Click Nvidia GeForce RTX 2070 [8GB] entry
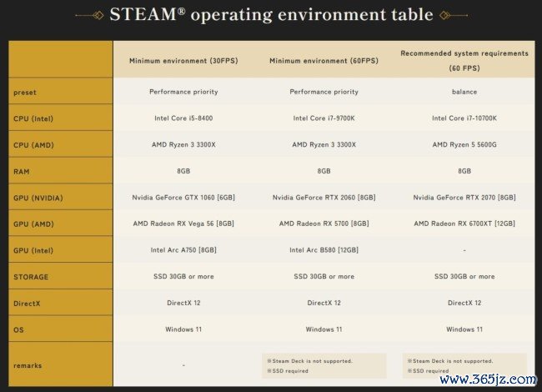 464,198
